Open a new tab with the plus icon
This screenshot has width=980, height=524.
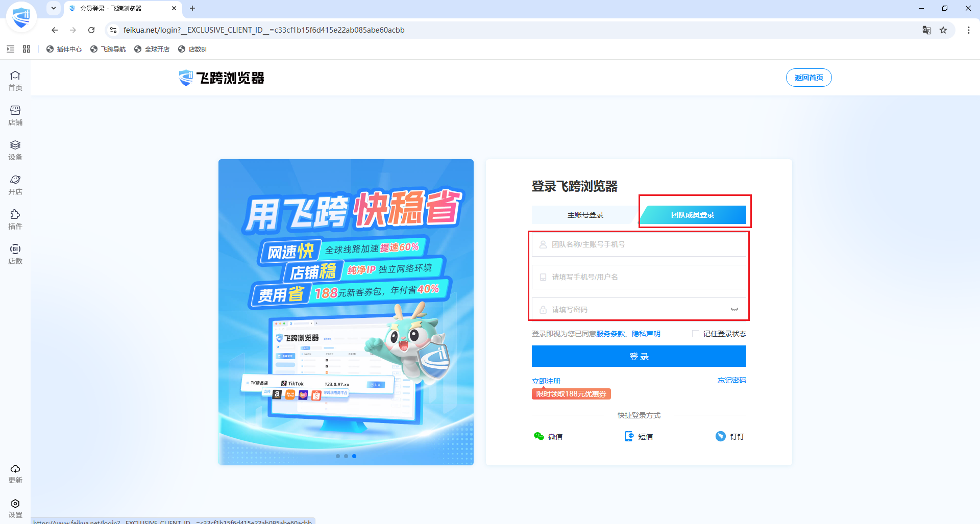192,8
